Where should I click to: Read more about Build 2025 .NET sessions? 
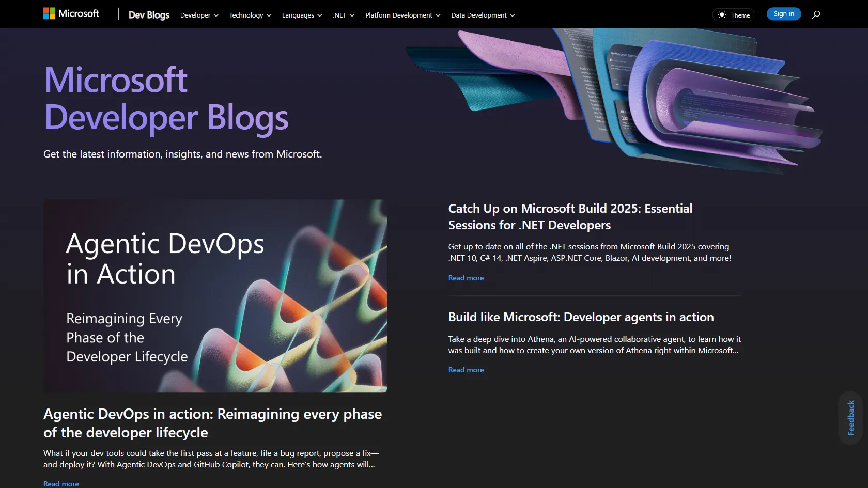pos(466,278)
